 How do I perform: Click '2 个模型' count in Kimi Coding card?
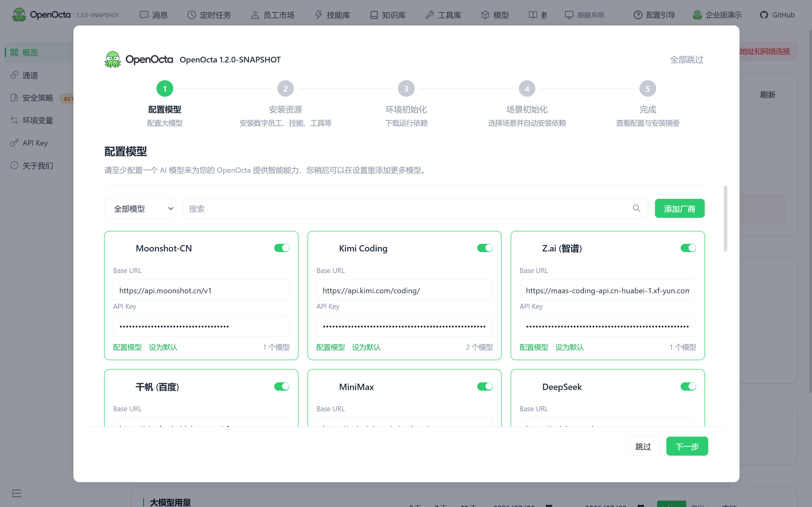479,347
